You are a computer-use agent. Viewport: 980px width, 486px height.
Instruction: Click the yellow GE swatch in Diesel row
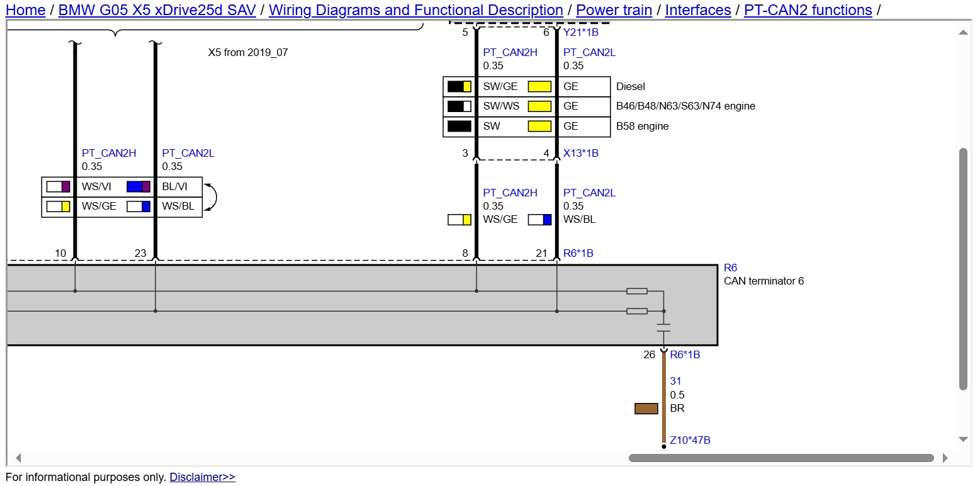pos(539,86)
